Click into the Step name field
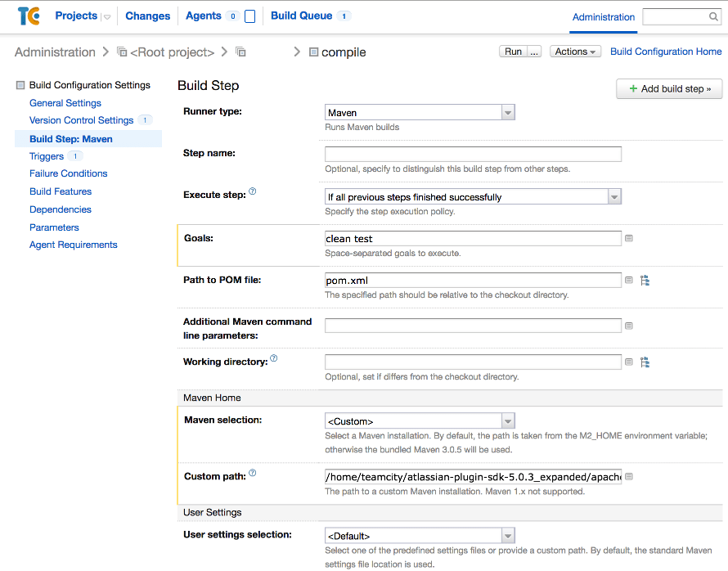The width and height of the screenshot is (728, 571). click(x=473, y=154)
